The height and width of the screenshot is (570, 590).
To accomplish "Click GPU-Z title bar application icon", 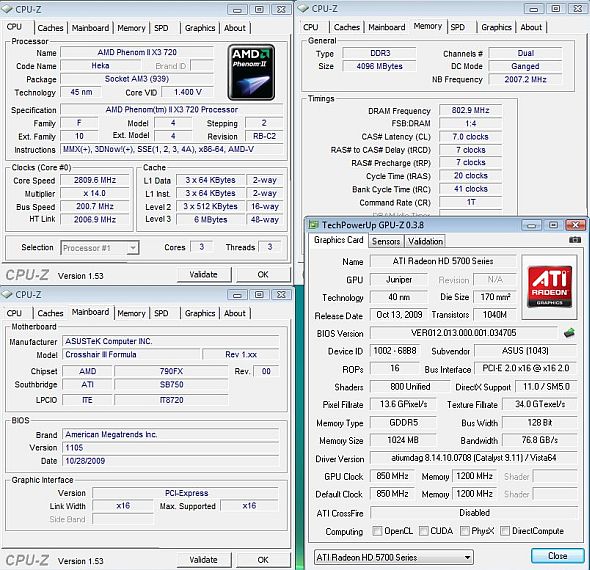I will (x=313, y=225).
